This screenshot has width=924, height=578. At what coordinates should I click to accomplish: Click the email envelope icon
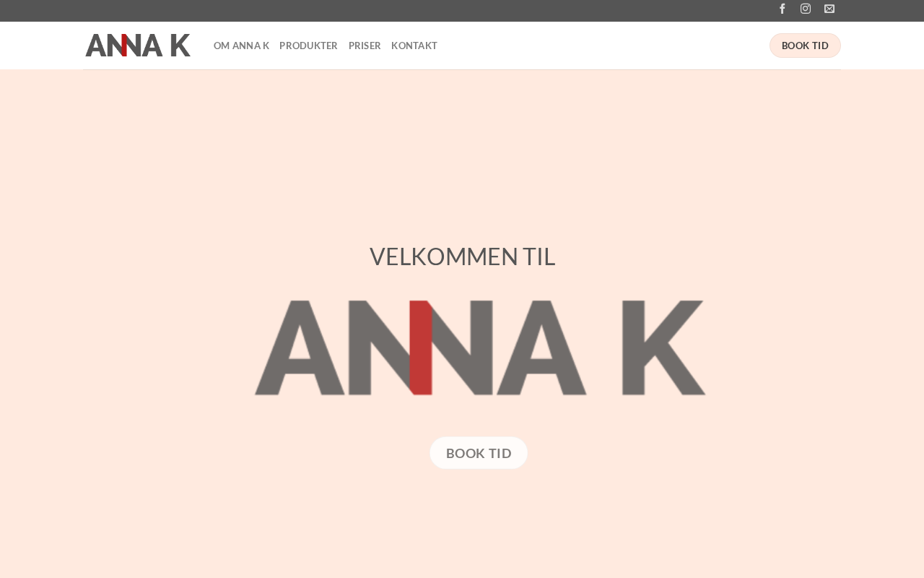coord(829,9)
